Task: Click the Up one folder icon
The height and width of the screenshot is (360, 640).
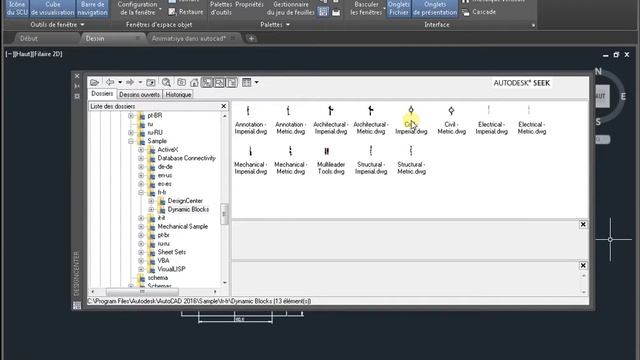Action: (x=151, y=82)
